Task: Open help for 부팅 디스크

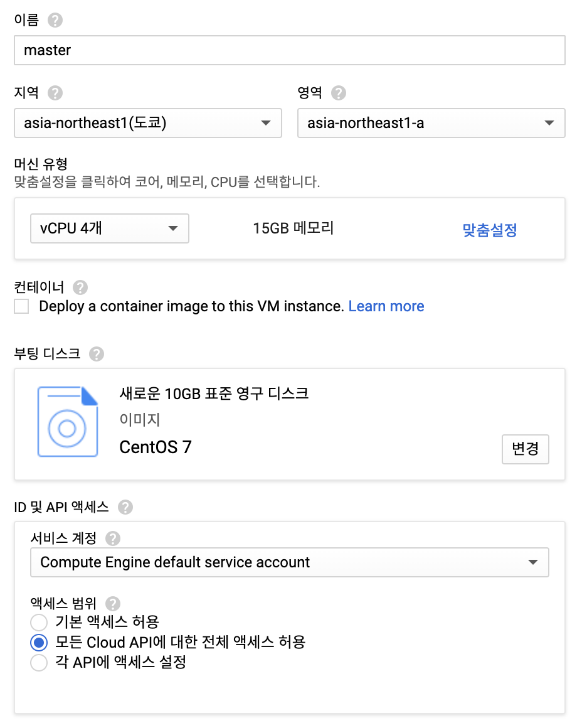Action: [97, 354]
